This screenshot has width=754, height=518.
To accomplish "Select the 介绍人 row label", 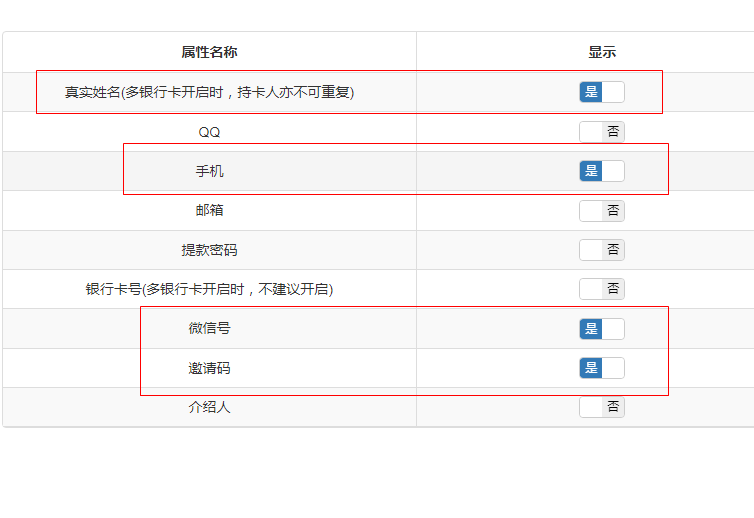I will (209, 407).
